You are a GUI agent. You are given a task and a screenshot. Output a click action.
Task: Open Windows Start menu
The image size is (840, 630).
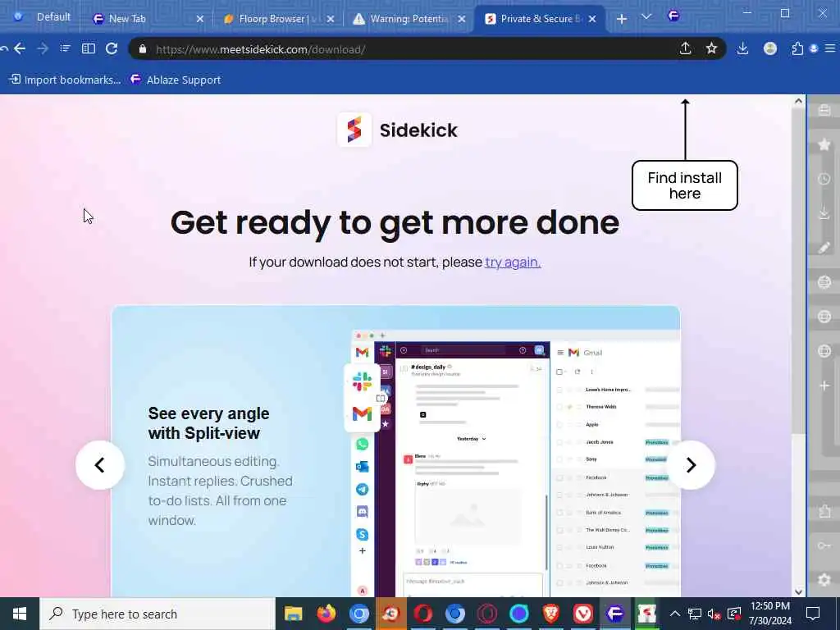20,614
